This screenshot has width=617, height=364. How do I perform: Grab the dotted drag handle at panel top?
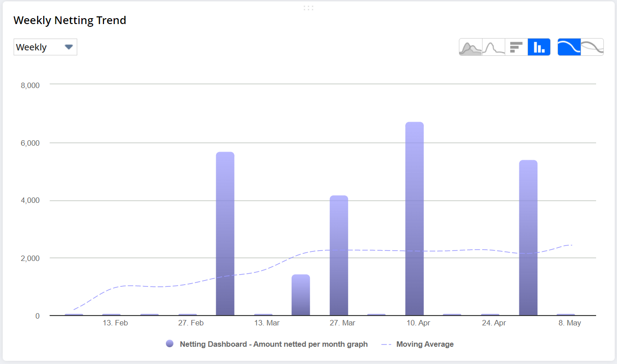(x=308, y=8)
